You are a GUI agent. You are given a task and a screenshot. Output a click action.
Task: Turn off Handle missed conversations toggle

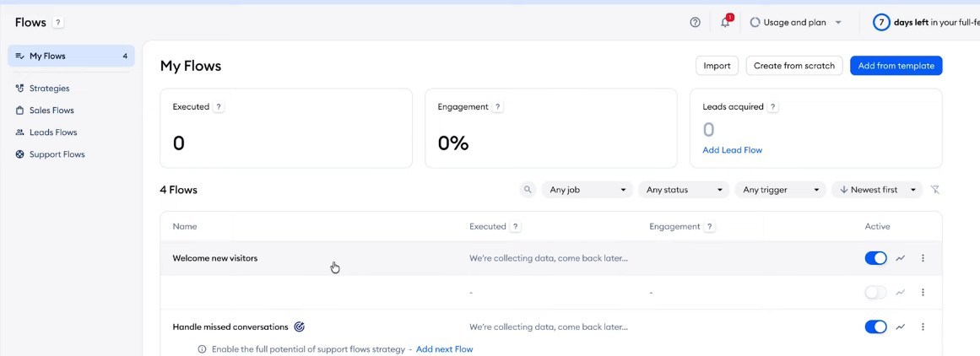click(875, 326)
